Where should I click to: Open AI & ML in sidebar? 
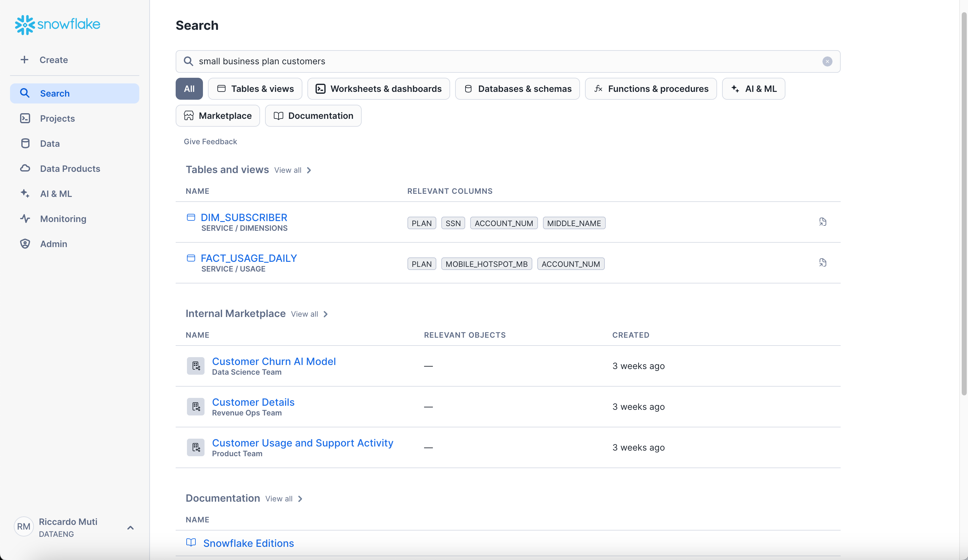(56, 193)
